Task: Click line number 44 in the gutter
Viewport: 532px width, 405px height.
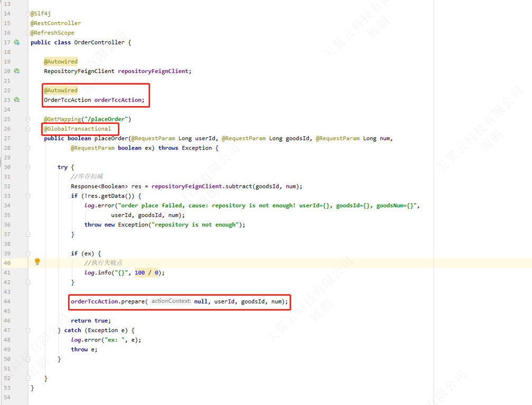Action: click(7, 301)
